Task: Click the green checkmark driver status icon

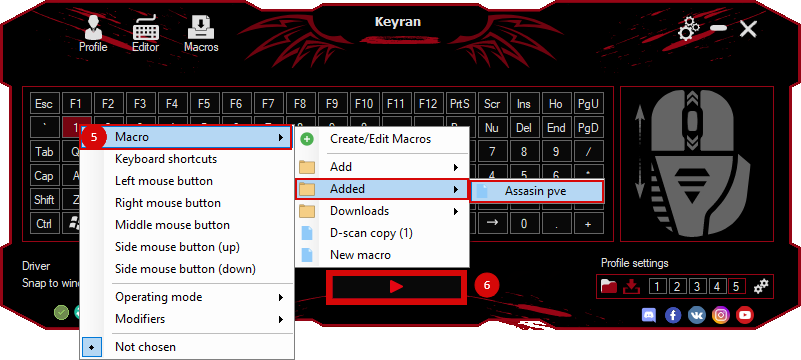Action: pyautogui.click(x=61, y=312)
